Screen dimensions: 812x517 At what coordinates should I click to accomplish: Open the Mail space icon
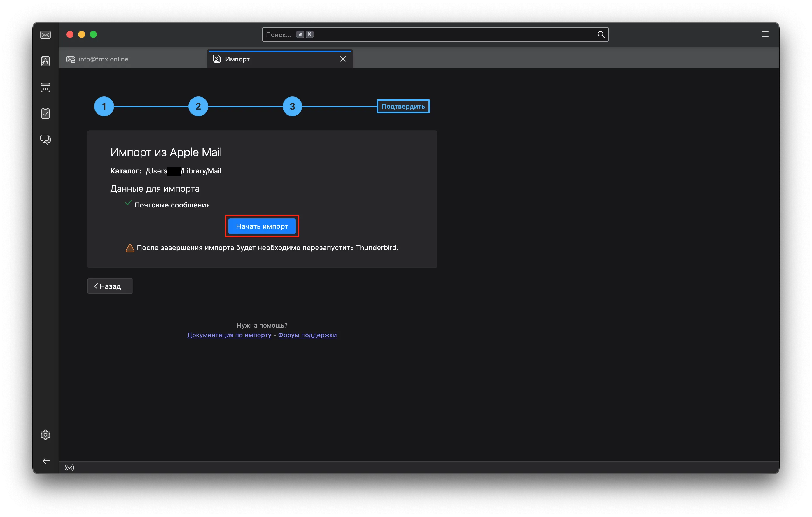pyautogui.click(x=45, y=35)
